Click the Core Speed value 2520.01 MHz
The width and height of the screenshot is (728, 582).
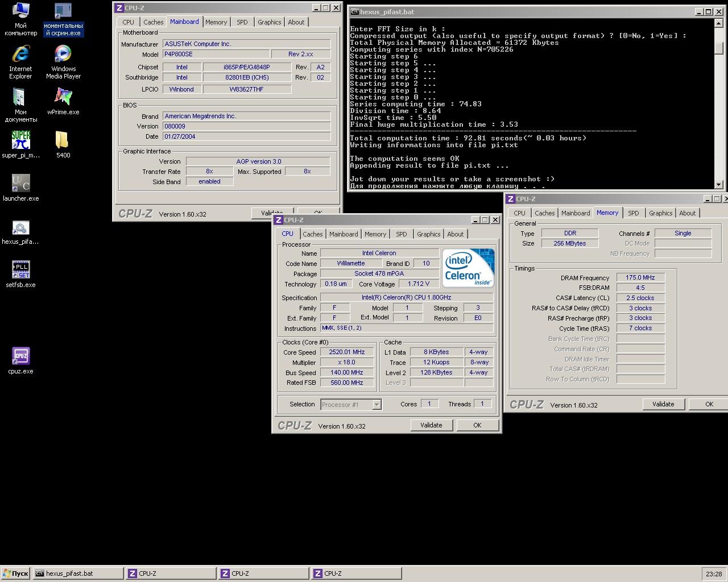[x=347, y=352]
